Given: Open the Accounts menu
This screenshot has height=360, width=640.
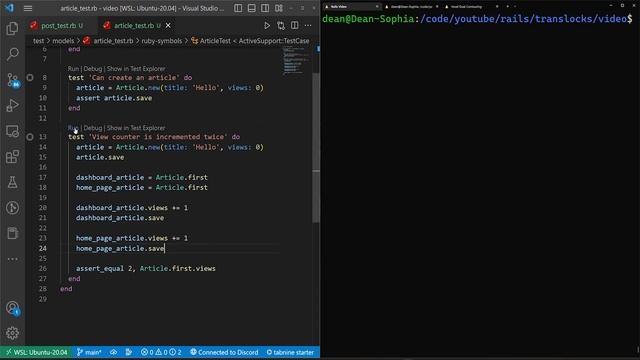Looking at the screenshot, I should click(x=12, y=308).
